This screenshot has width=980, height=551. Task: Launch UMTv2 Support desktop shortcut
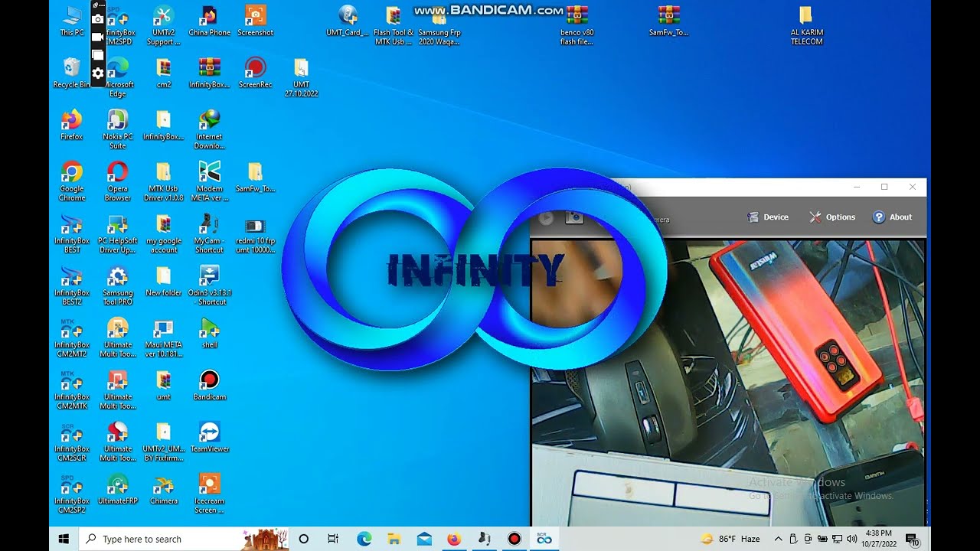(163, 26)
